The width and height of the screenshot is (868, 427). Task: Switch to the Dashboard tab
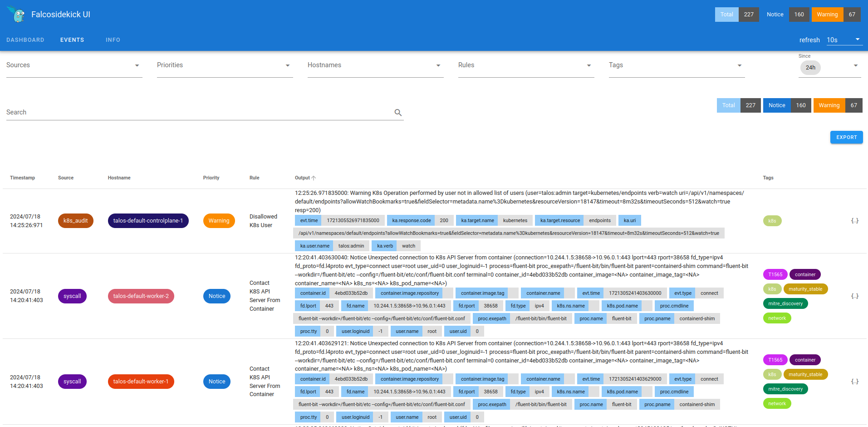[x=25, y=40]
